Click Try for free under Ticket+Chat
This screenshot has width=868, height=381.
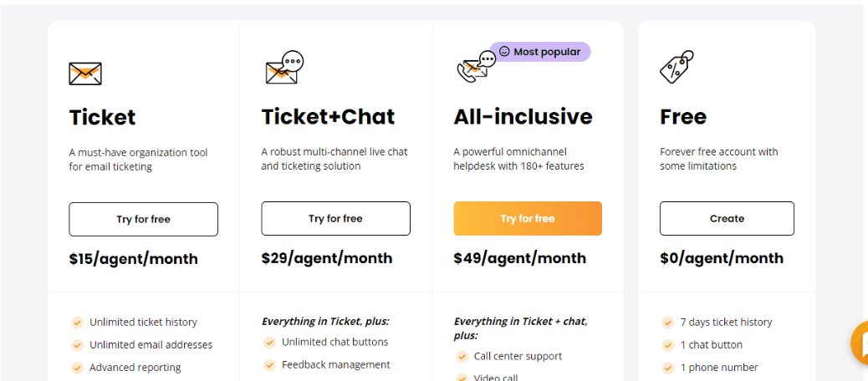(x=335, y=218)
